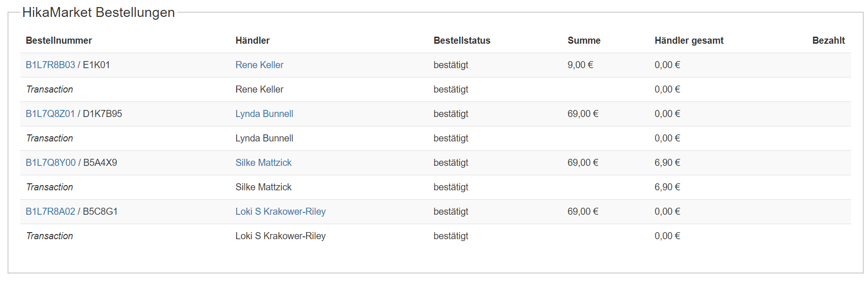
Task: Click invoice code E1K01
Action: (96, 65)
